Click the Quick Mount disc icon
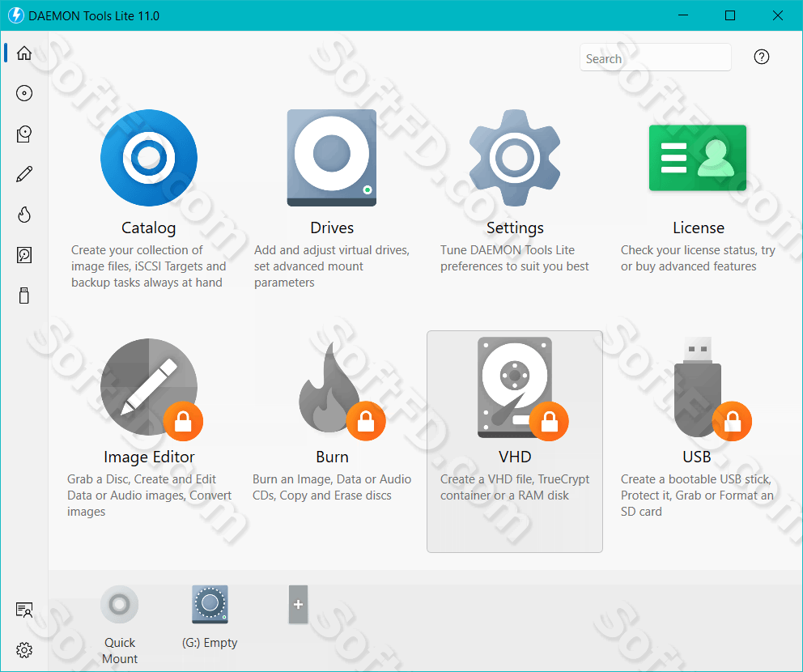Viewport: 803px width, 672px height. 119,604
